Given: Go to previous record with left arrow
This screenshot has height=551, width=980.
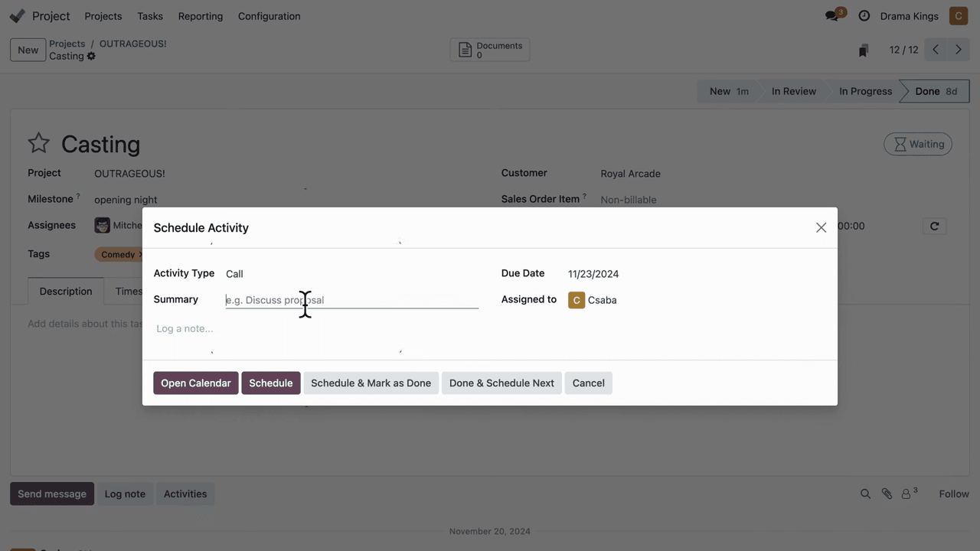Looking at the screenshot, I should 935,50.
